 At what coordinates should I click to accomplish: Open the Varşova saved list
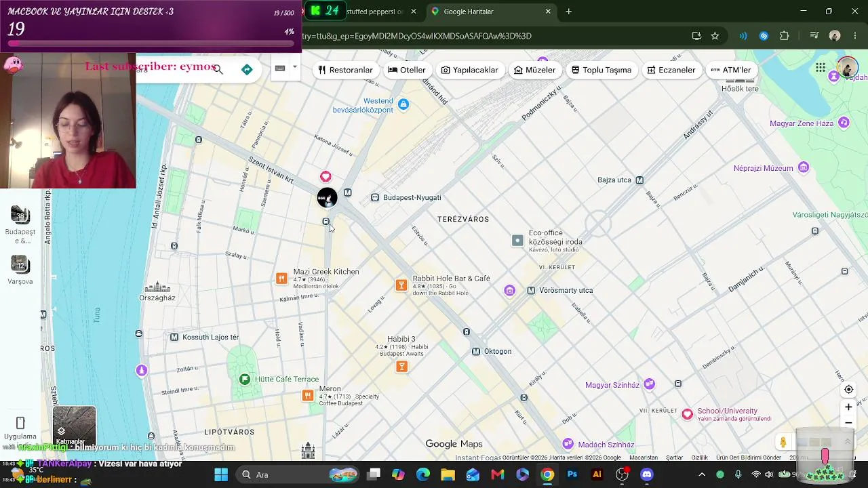tap(20, 269)
